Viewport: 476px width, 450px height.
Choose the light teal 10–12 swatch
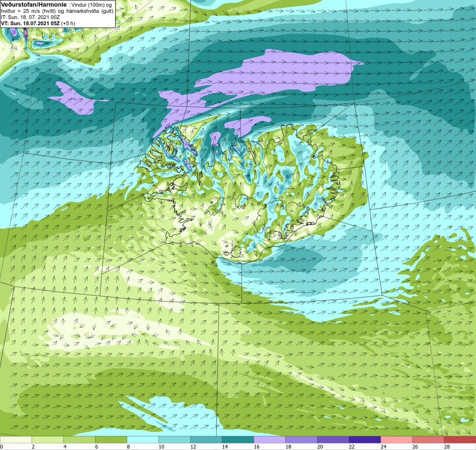pos(174,440)
